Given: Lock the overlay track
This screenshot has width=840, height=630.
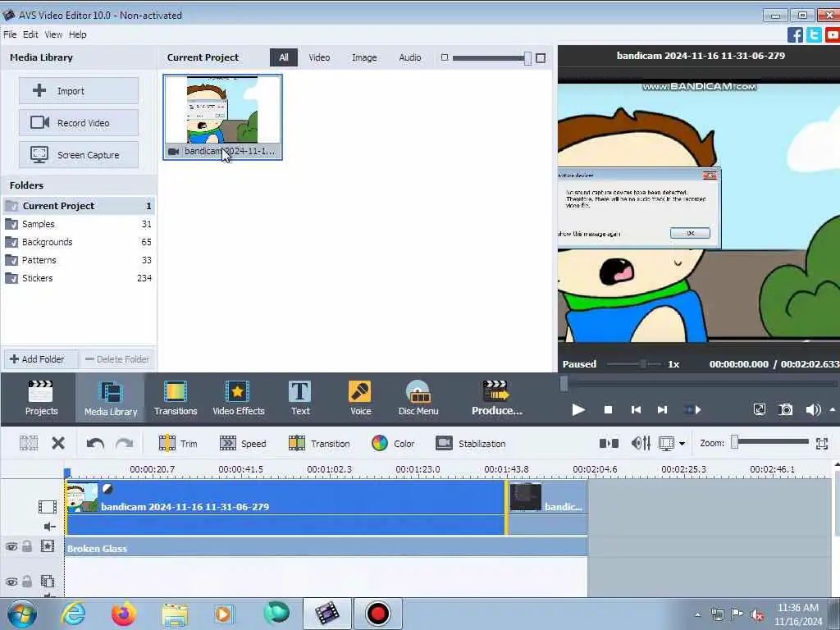Looking at the screenshot, I should click(27, 582).
